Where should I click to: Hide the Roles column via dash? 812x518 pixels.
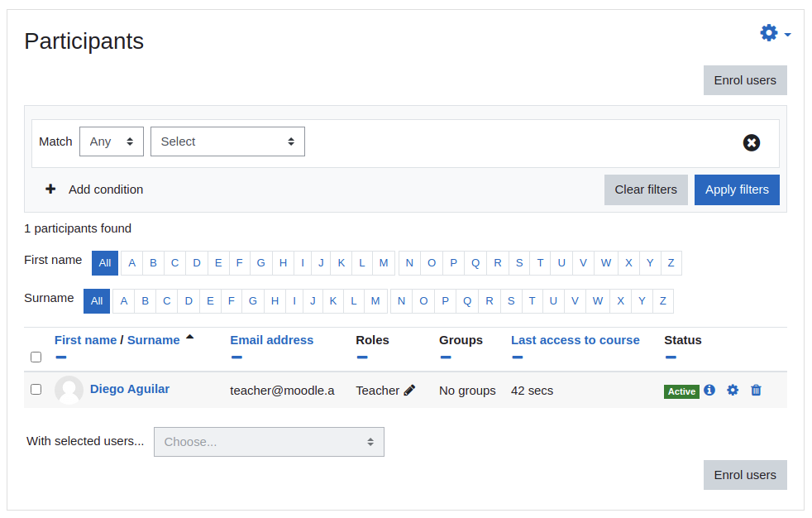pos(362,357)
